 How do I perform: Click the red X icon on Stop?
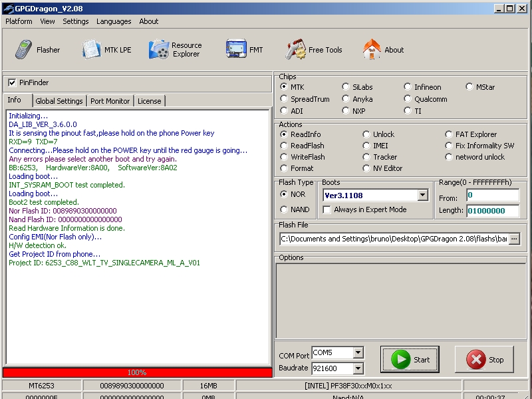pyautogui.click(x=475, y=359)
